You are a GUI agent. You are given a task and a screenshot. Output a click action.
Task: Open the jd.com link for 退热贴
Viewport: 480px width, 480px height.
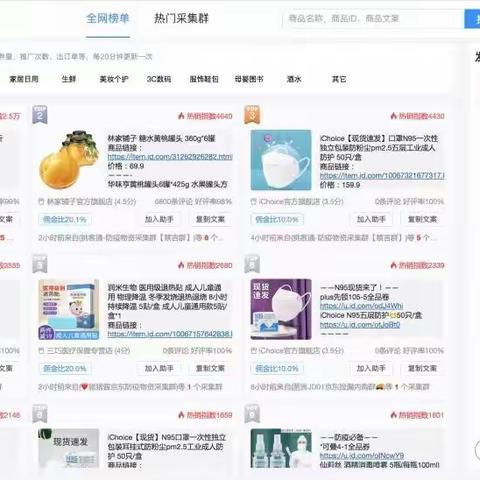click(x=170, y=333)
